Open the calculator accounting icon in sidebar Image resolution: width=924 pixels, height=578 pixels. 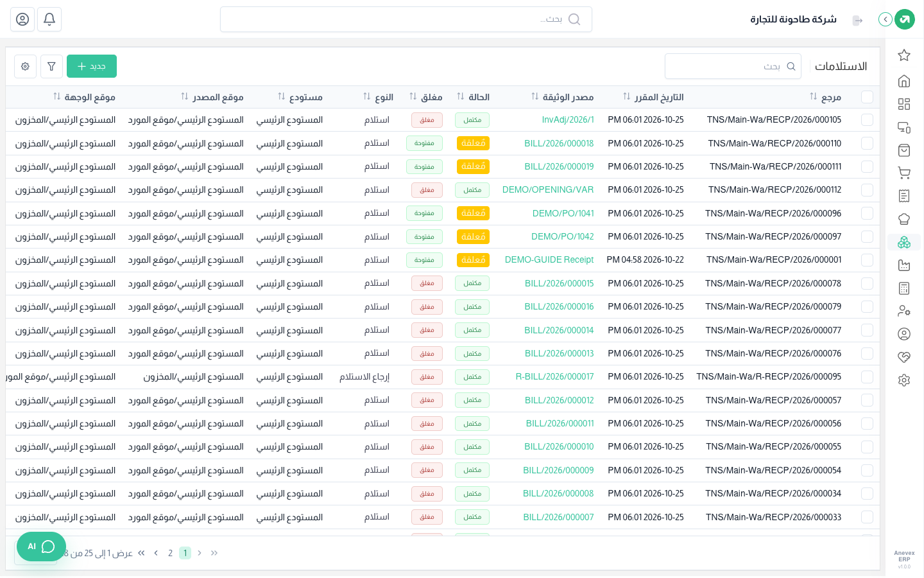pyautogui.click(x=904, y=288)
